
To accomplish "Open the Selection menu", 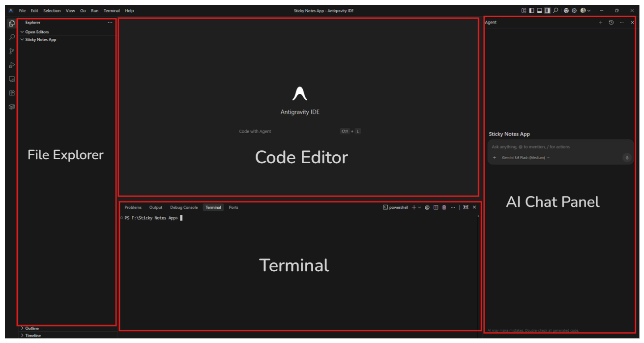I will click(52, 10).
